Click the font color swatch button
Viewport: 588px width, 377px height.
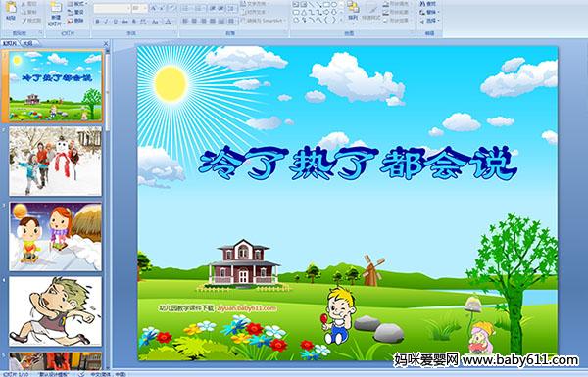click(168, 22)
